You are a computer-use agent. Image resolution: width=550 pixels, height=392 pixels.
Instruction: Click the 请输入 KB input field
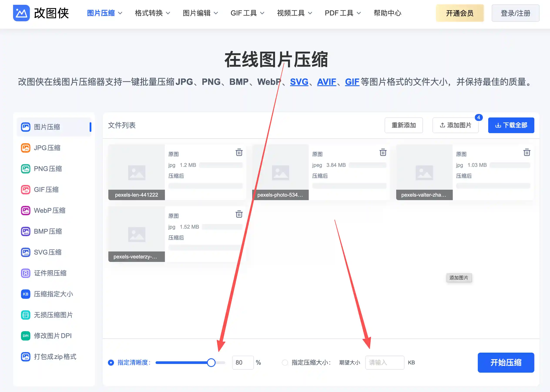(384, 362)
